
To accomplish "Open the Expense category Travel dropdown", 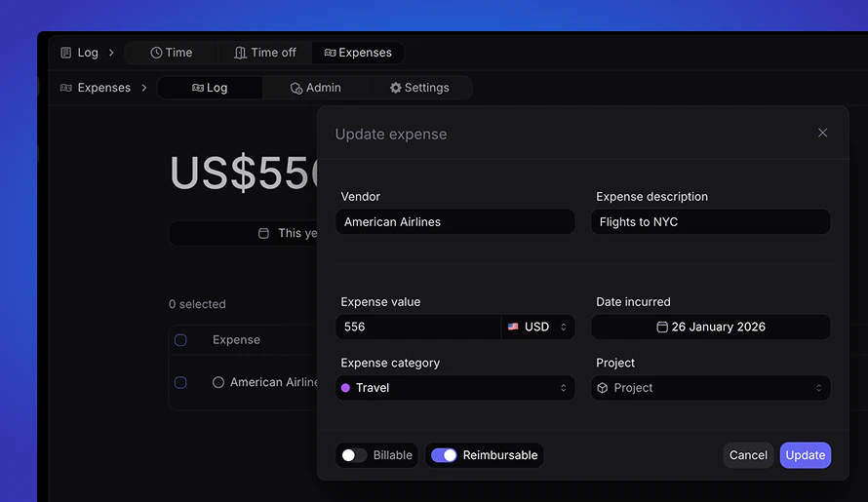I will (x=455, y=387).
